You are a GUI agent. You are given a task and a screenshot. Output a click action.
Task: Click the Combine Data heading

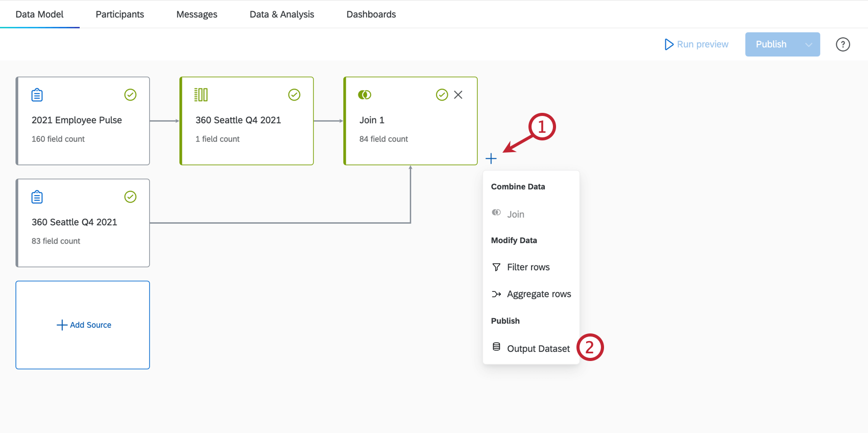518,186
